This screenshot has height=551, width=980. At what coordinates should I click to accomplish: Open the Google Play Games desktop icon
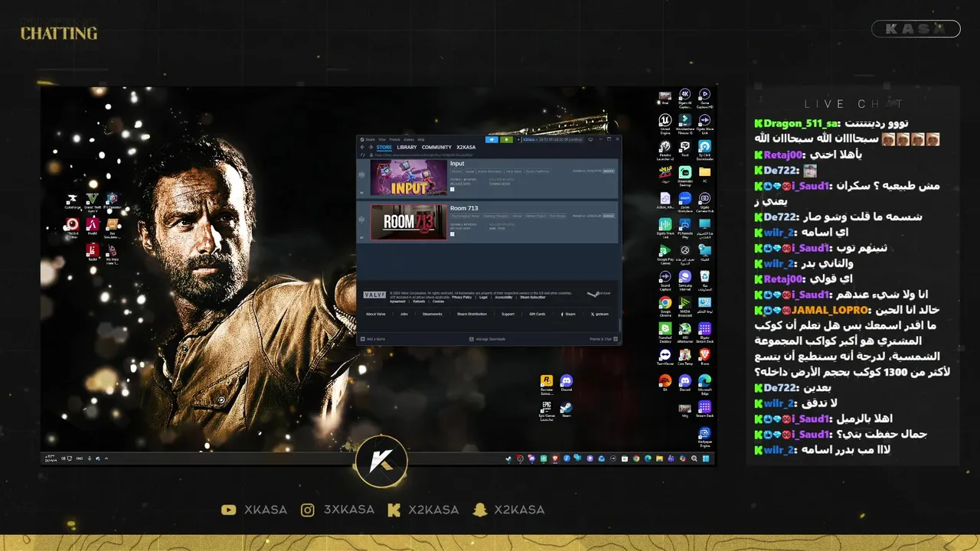(x=665, y=250)
